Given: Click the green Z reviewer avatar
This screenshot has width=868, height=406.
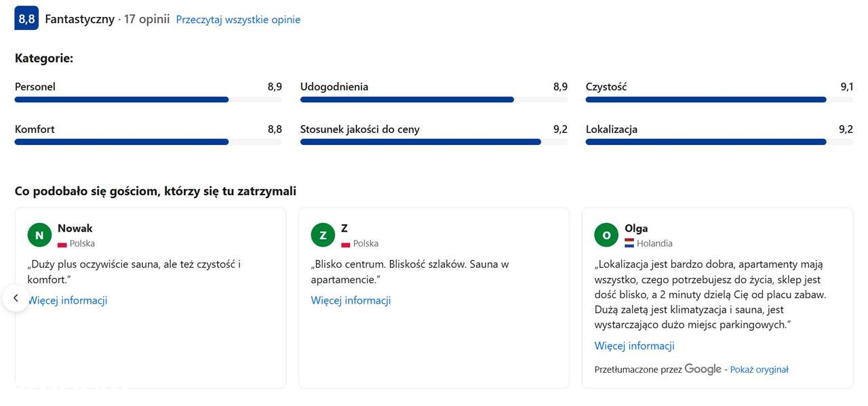Looking at the screenshot, I should click(x=323, y=235).
